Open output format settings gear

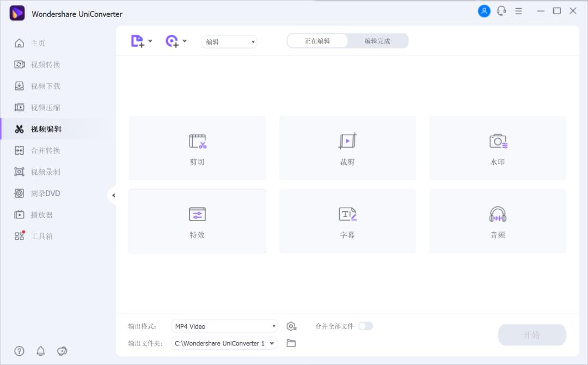[x=291, y=326]
